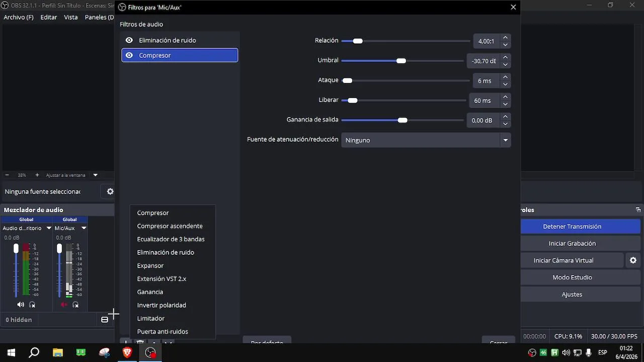Toggle visibility of the Compresor filter
This screenshot has height=362, width=644.
[129, 55]
